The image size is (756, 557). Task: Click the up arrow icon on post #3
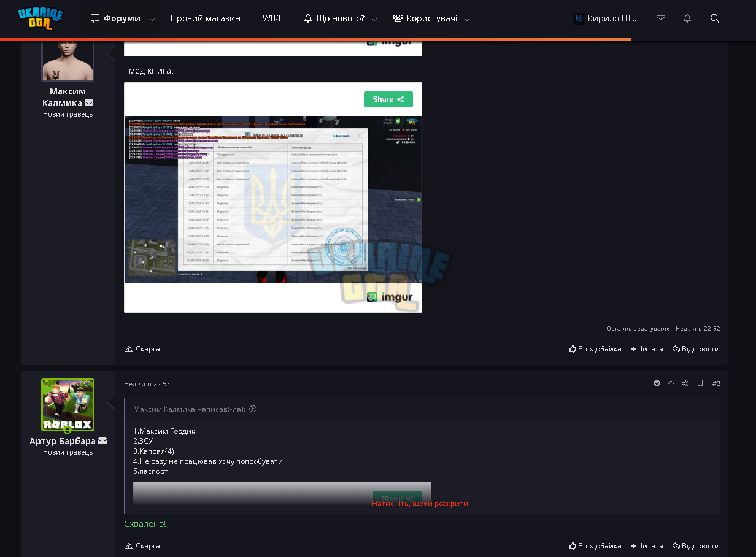[671, 383]
